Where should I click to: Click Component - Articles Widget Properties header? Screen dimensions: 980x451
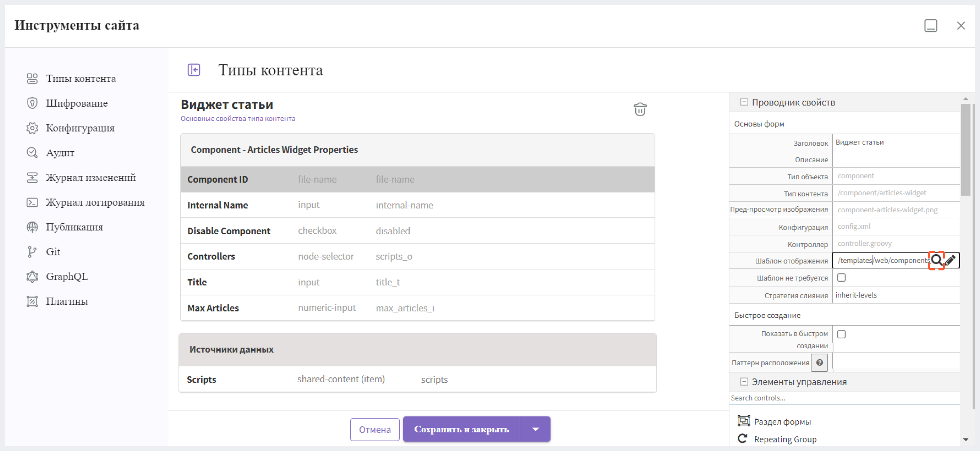click(417, 149)
